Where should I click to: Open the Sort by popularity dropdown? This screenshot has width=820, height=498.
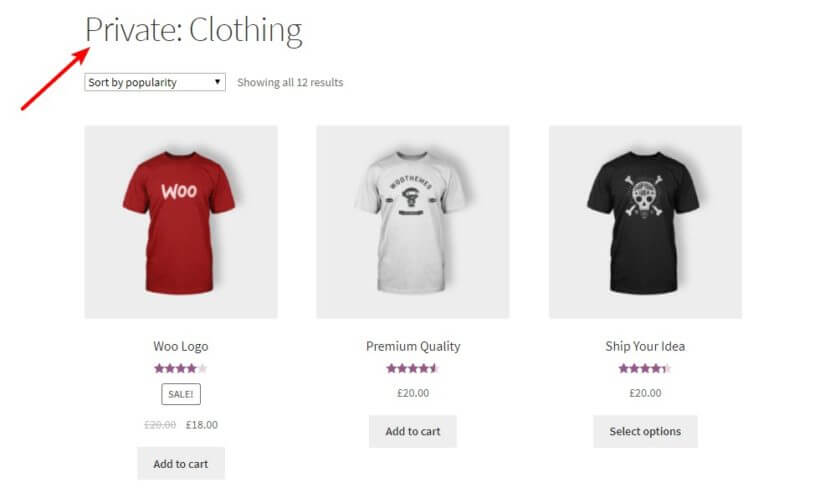pyautogui.click(x=155, y=82)
